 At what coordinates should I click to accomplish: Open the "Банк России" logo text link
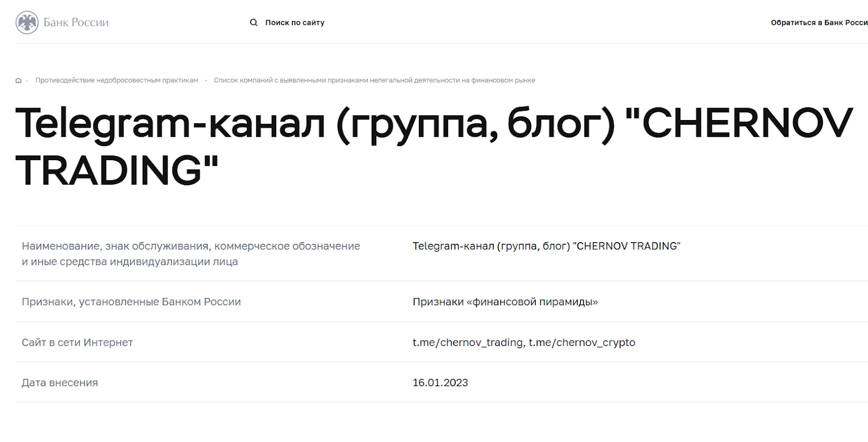[76, 22]
